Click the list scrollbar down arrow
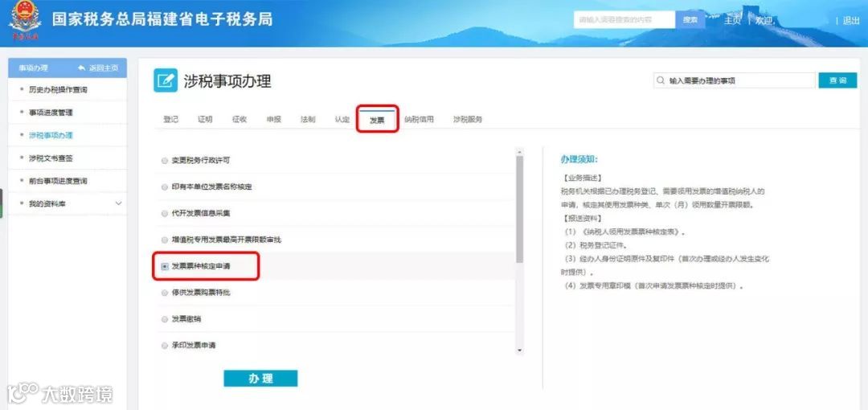868x410 pixels. [x=519, y=351]
